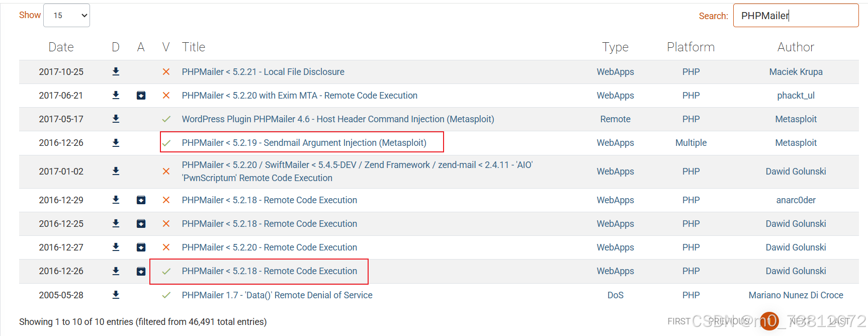868x336 pixels.
Task: Click the Search input field
Action: coord(796,16)
